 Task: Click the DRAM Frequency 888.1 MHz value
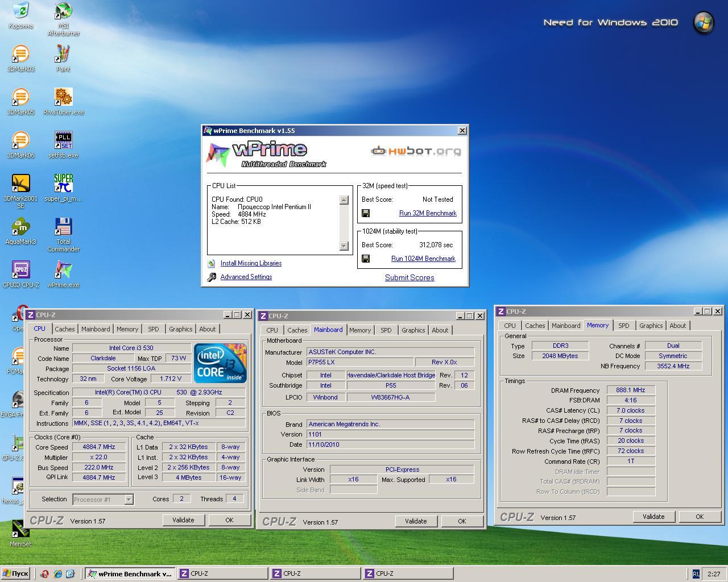[x=631, y=390]
